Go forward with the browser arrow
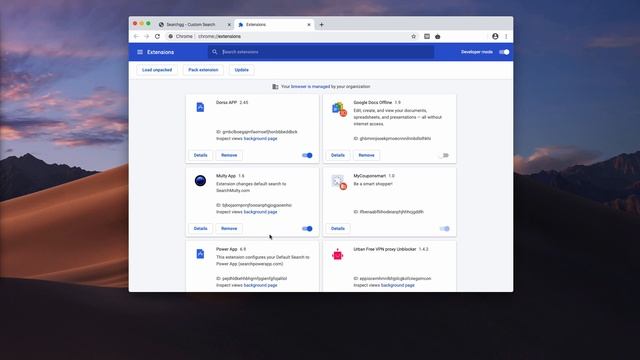The width and height of the screenshot is (640, 360). point(147,36)
